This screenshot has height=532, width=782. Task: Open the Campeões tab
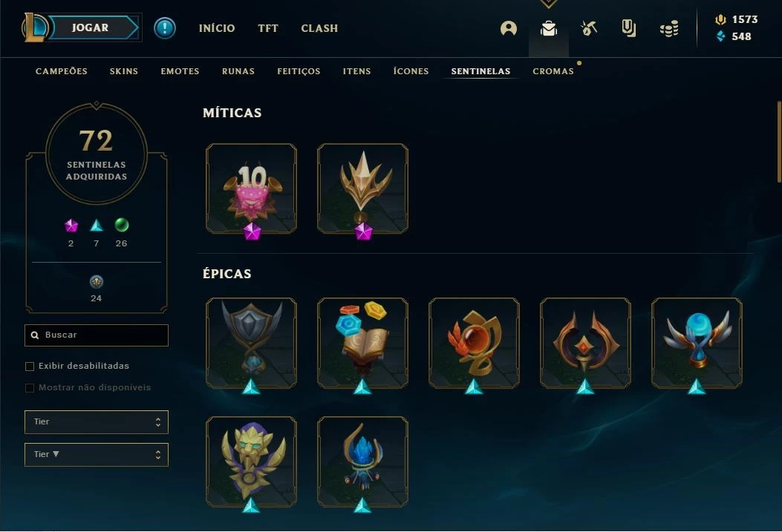62,71
